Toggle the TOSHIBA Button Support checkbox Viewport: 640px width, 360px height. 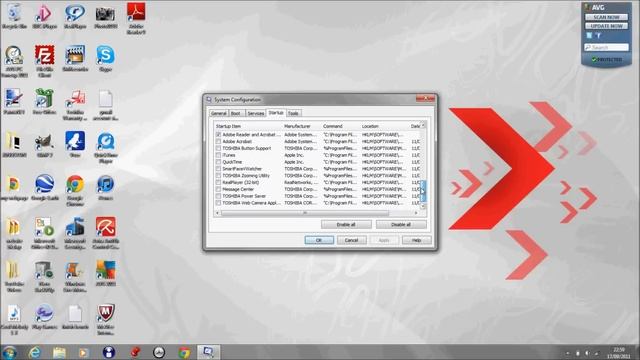point(218,148)
